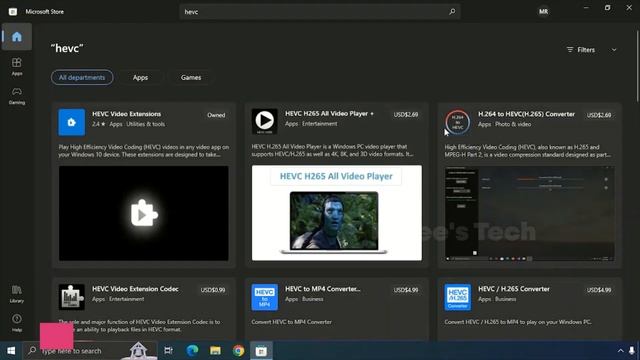Expand the Filters dropdown chevron

click(613, 50)
